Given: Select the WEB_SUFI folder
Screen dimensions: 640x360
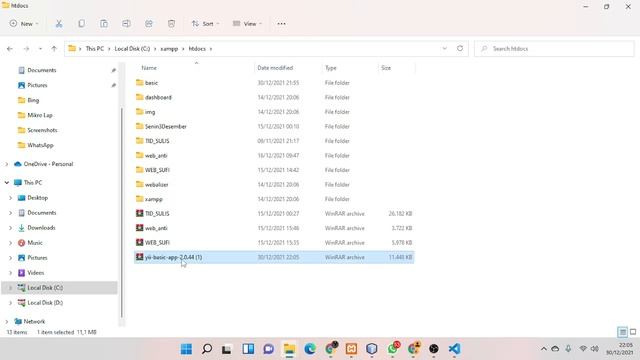Looking at the screenshot, I should [x=274, y=170].
